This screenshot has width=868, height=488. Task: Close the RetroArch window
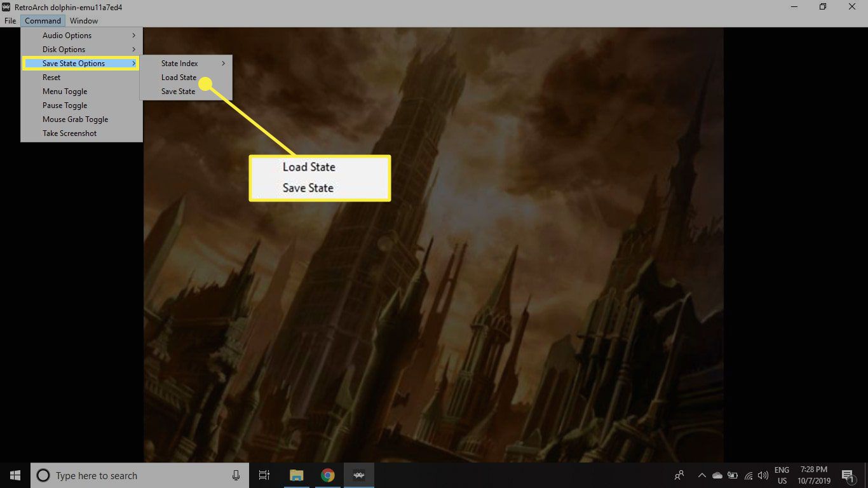coord(853,7)
